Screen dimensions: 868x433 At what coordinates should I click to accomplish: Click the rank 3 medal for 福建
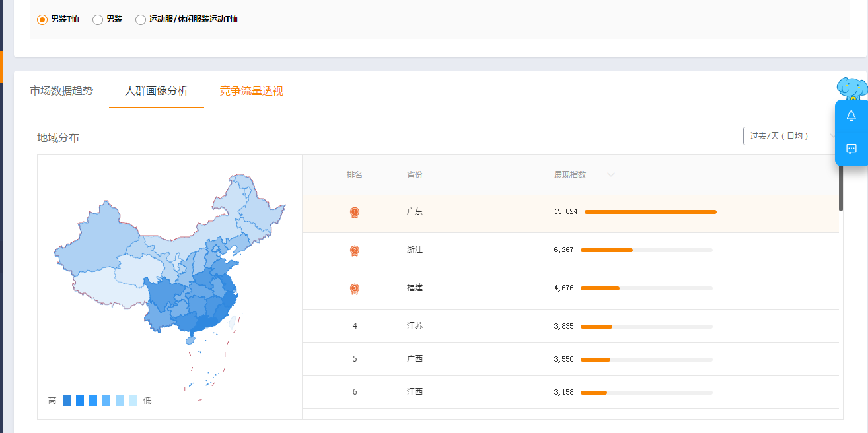355,289
